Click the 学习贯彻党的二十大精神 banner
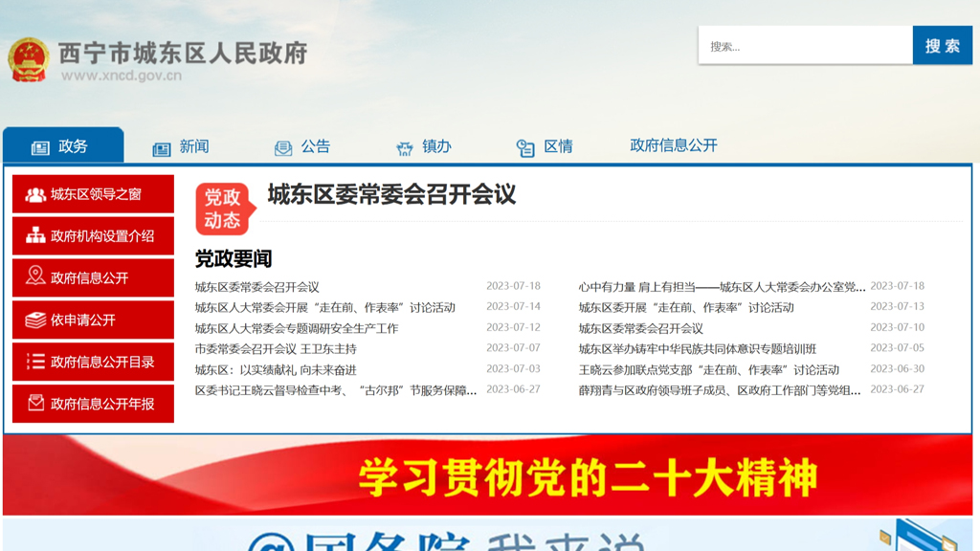The width and height of the screenshot is (980, 551). pos(490,477)
